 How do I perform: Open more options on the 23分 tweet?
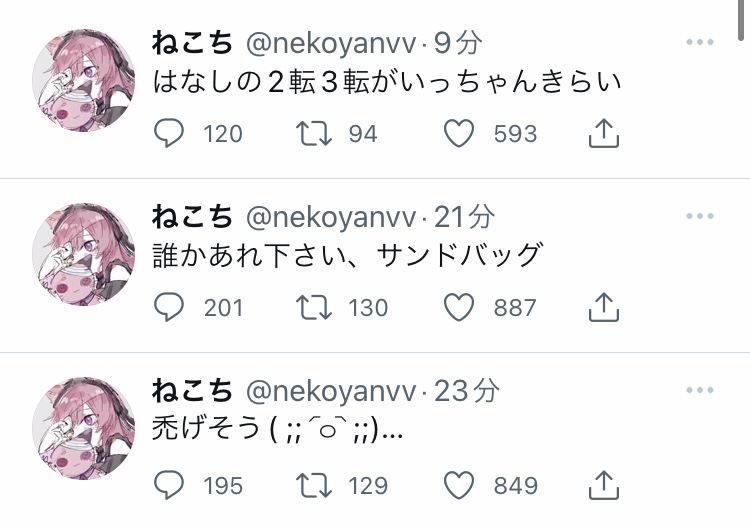pos(699,392)
